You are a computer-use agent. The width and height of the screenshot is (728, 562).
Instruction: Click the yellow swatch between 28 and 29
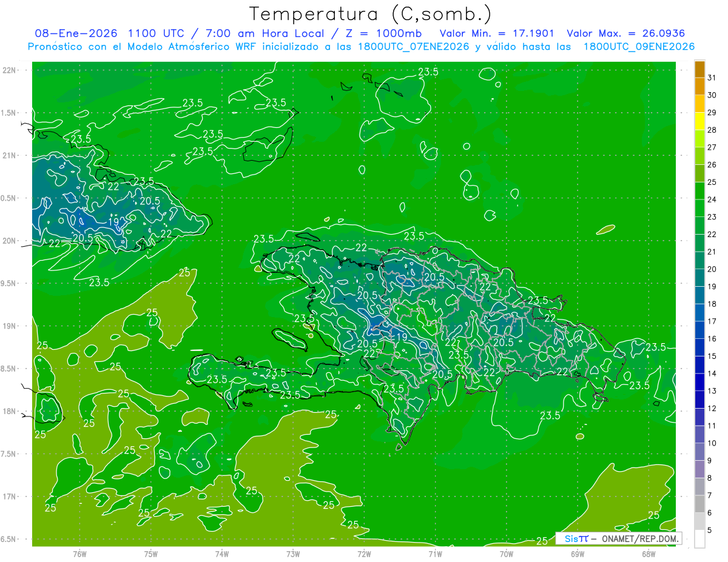coord(699,121)
